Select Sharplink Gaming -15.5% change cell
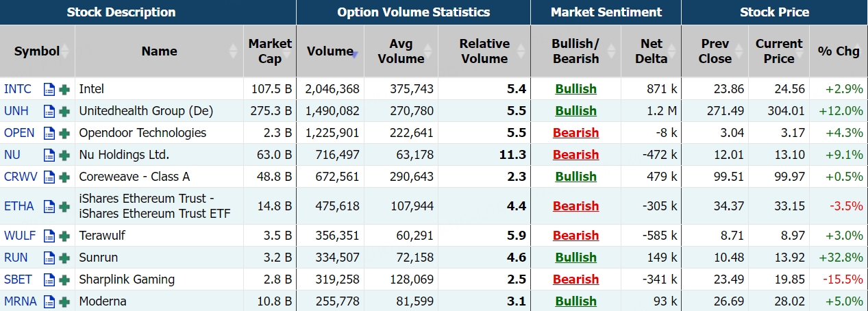The width and height of the screenshot is (868, 311). [x=839, y=279]
